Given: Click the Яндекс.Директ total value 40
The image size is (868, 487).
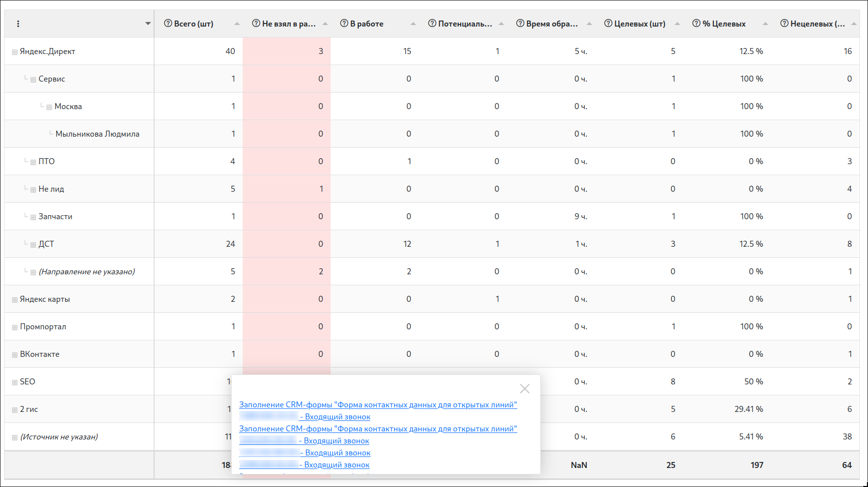Looking at the screenshot, I should point(230,51).
